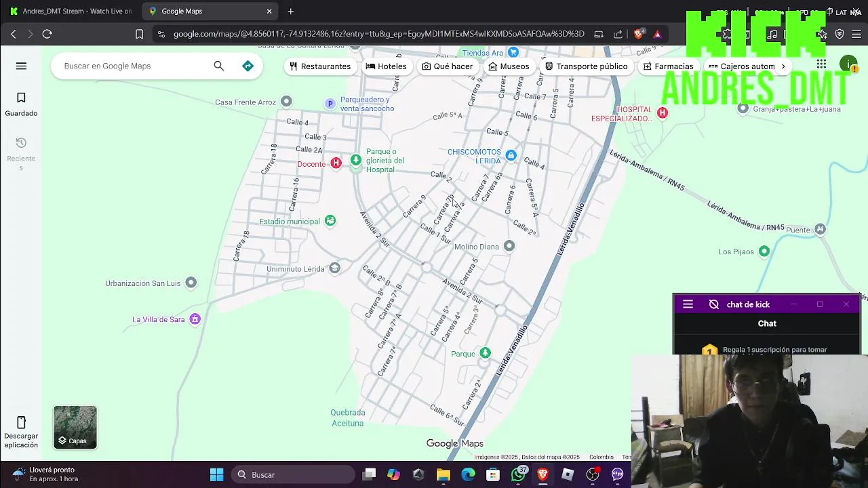Open a new browser tab
This screenshot has height=488, width=868.
click(x=291, y=11)
